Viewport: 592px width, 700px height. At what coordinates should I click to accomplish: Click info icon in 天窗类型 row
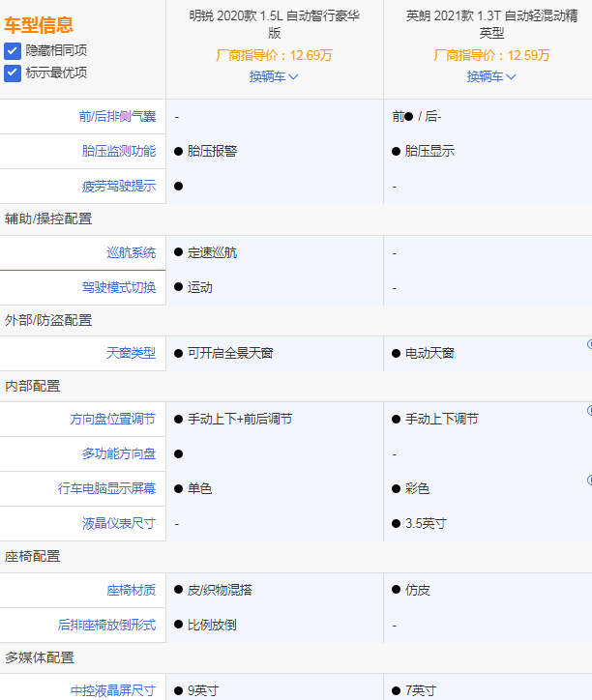coord(588,344)
